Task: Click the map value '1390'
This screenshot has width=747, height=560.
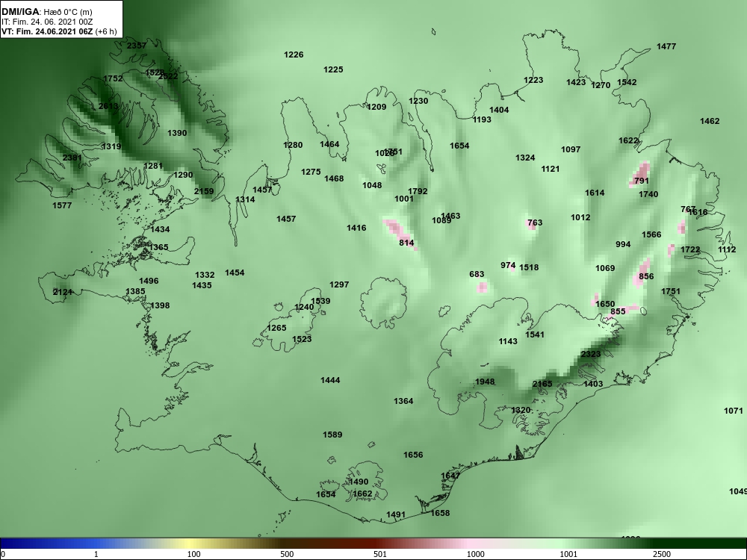Action: coord(177,133)
